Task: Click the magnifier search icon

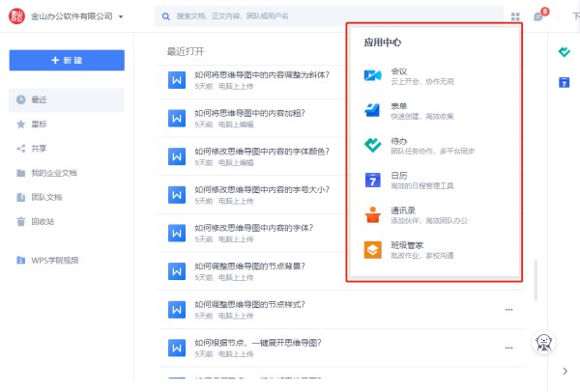Action: pyautogui.click(x=166, y=16)
